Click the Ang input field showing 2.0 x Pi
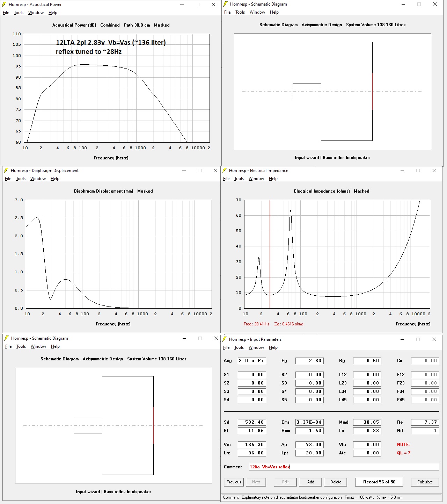 pyautogui.click(x=252, y=361)
